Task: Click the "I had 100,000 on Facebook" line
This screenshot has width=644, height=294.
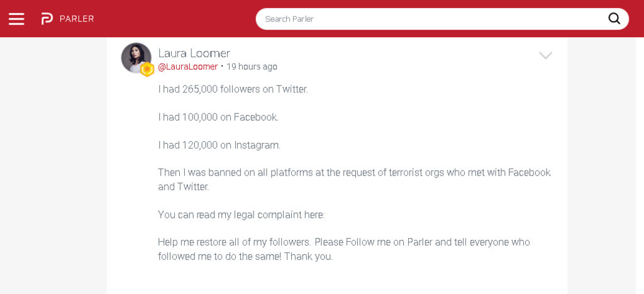Action: (218, 117)
